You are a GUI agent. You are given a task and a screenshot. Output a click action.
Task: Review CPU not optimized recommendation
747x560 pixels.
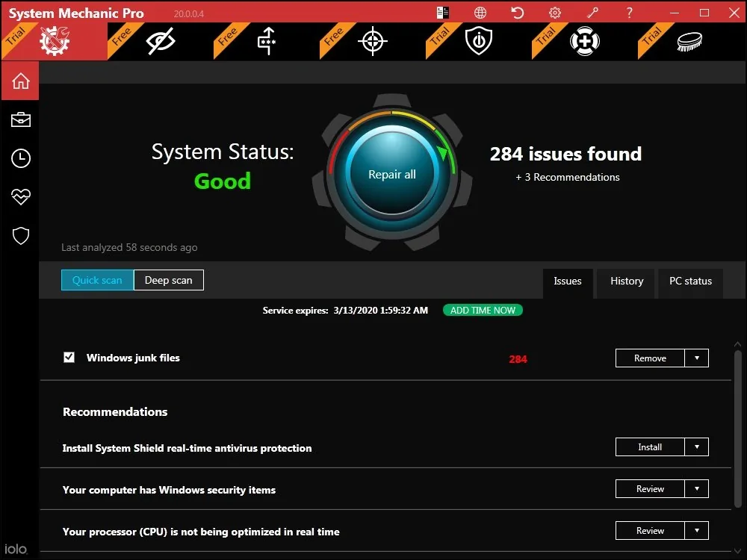pos(650,530)
